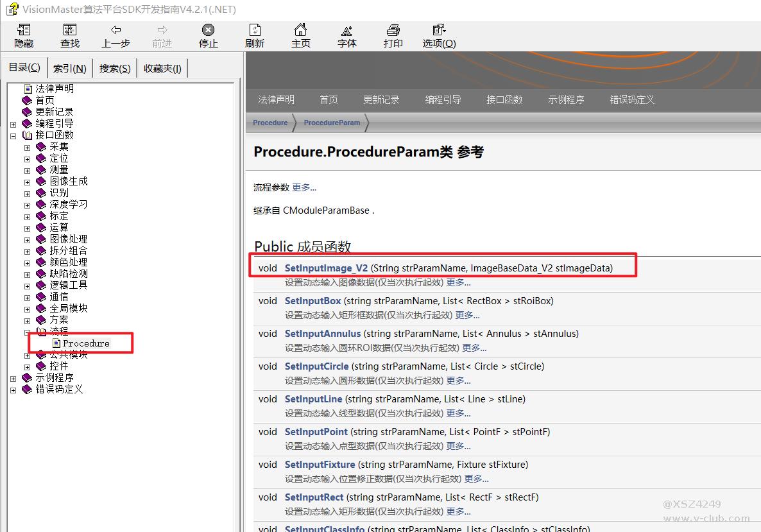Screen dimensions: 761x532
Task: Select the 拆分组合 tree item
Action: (x=69, y=250)
